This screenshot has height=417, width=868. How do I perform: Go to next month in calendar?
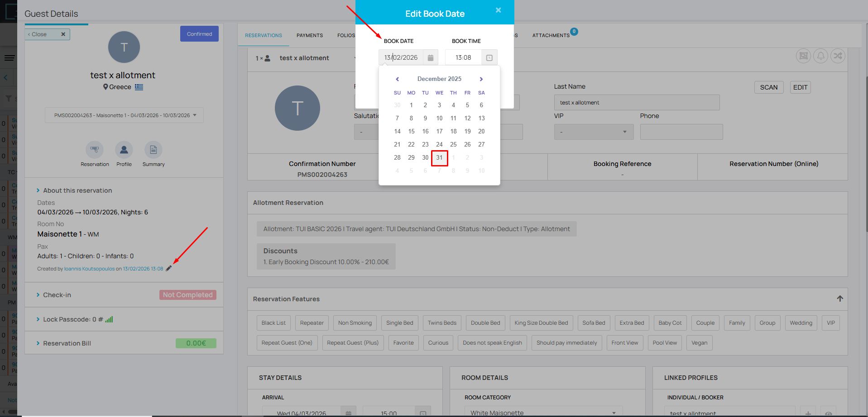[x=481, y=79]
